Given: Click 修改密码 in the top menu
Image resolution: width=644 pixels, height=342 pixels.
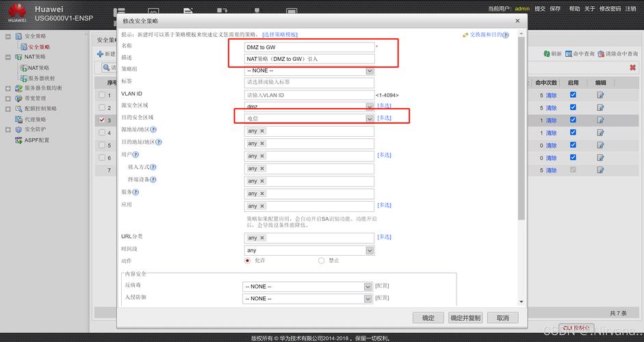Looking at the screenshot, I should click(x=610, y=8).
